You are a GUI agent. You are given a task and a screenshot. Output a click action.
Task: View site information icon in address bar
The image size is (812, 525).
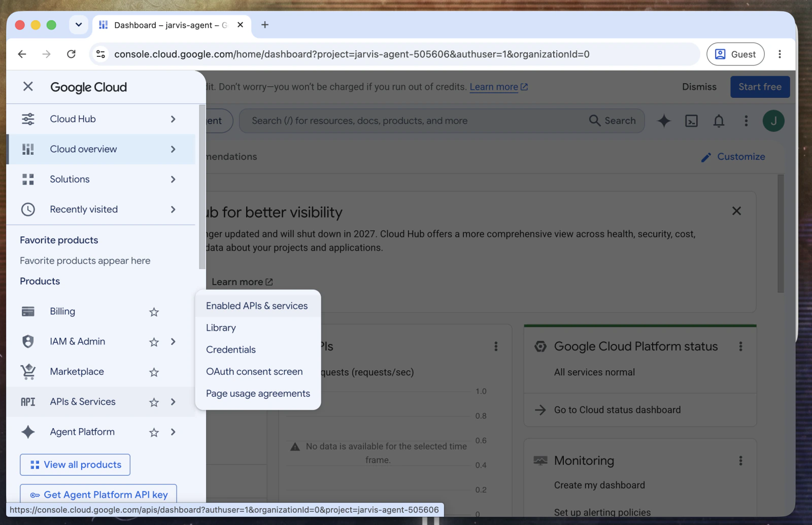[101, 54]
